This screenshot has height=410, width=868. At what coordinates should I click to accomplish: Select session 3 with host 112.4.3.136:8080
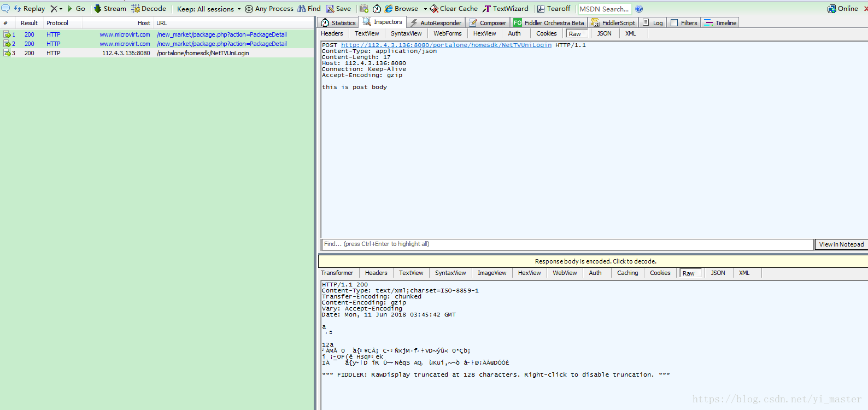(157, 53)
